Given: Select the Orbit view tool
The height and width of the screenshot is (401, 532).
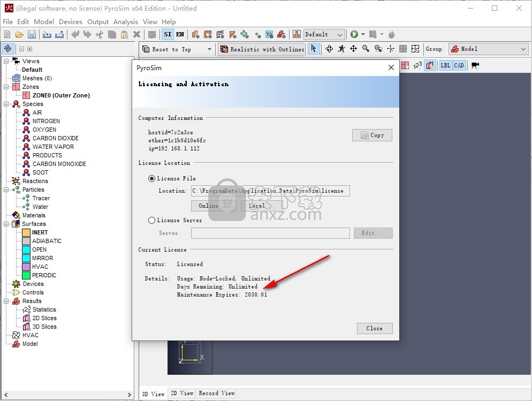Looking at the screenshot, I should (329, 49).
